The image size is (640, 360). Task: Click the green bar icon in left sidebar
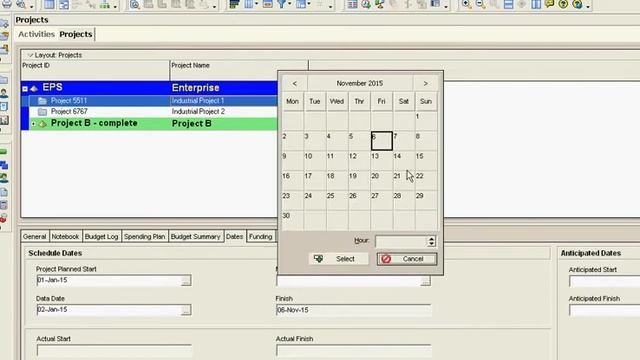pyautogui.click(x=3, y=152)
